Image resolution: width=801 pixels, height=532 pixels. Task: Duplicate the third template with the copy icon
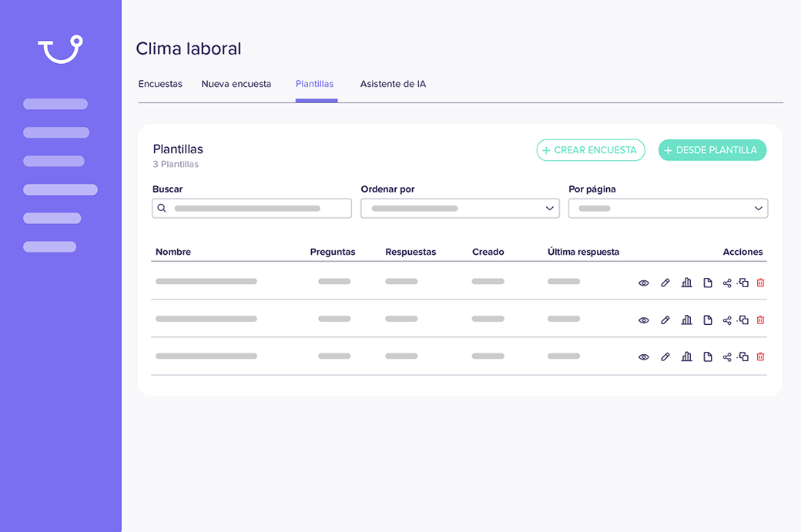pos(743,357)
